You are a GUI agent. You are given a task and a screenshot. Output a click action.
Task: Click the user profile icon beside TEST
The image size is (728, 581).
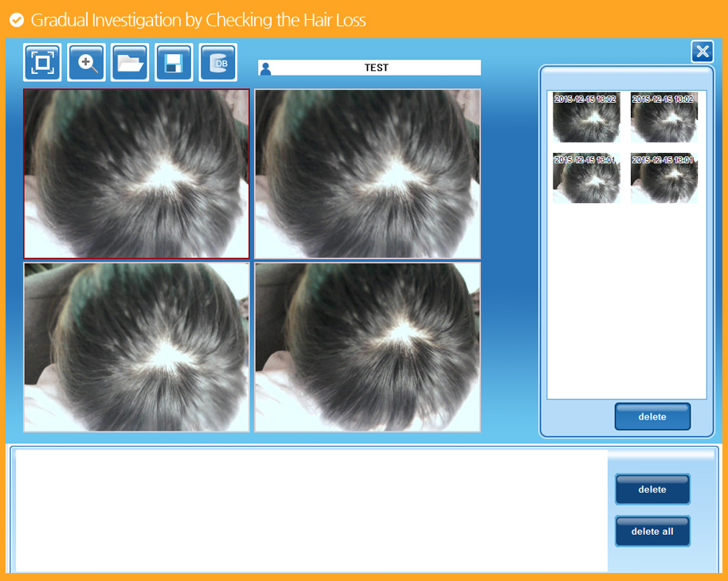point(265,68)
